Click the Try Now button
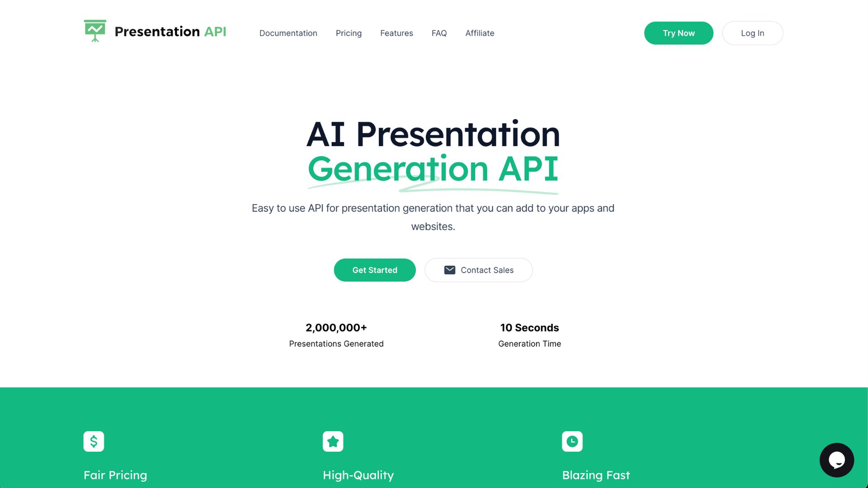 [679, 33]
